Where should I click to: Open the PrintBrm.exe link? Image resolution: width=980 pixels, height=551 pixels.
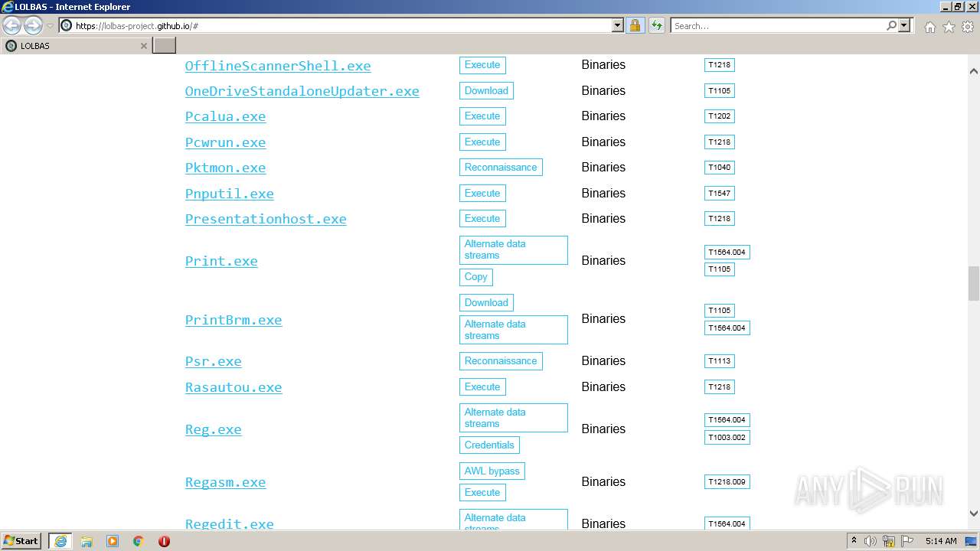tap(234, 320)
